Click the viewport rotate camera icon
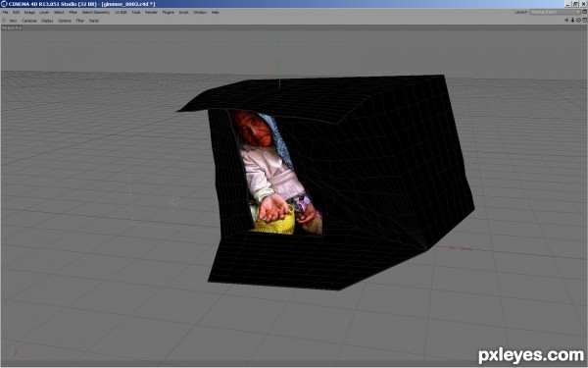Viewport: 588px width, 368px height. 578,21
